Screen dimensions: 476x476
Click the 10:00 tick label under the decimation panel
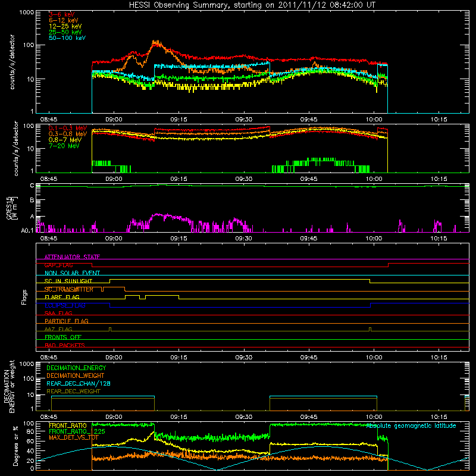(374, 417)
